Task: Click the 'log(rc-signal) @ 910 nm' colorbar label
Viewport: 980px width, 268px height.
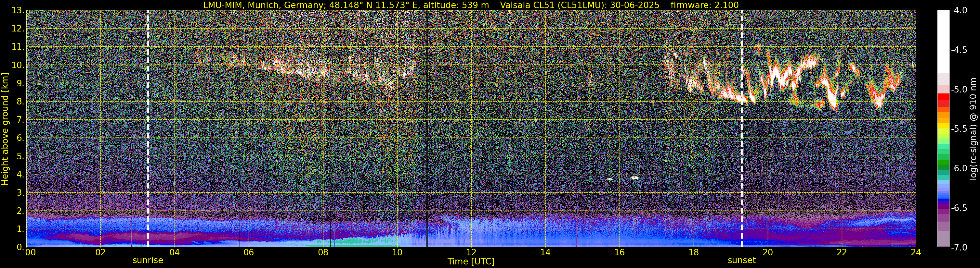Action: coord(974,129)
